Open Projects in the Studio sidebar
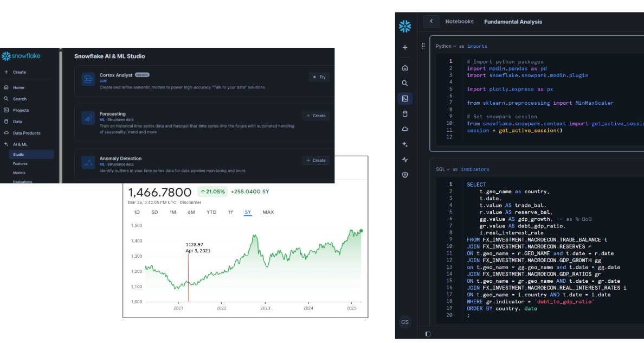 click(x=16, y=110)
